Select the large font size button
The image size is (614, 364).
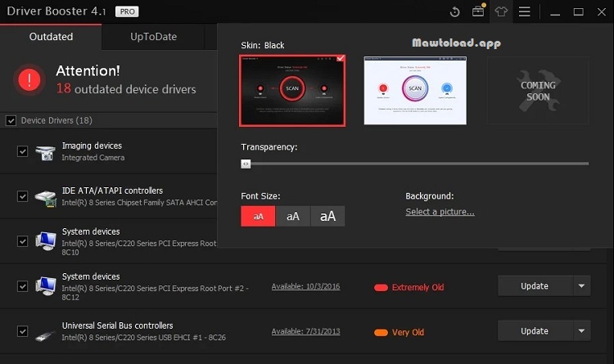pyautogui.click(x=327, y=216)
